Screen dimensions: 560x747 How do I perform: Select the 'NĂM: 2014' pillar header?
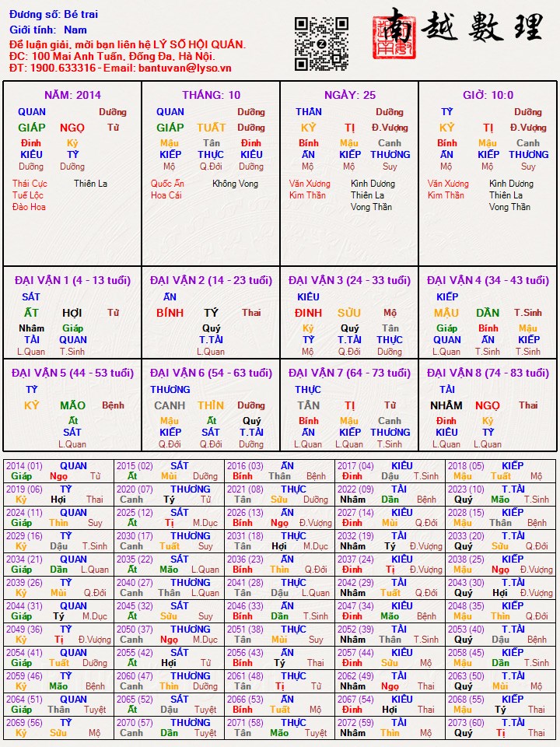[x=72, y=95]
